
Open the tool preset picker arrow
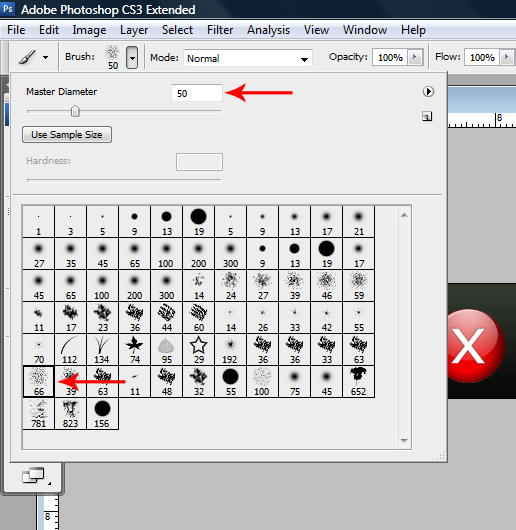click(x=45, y=57)
